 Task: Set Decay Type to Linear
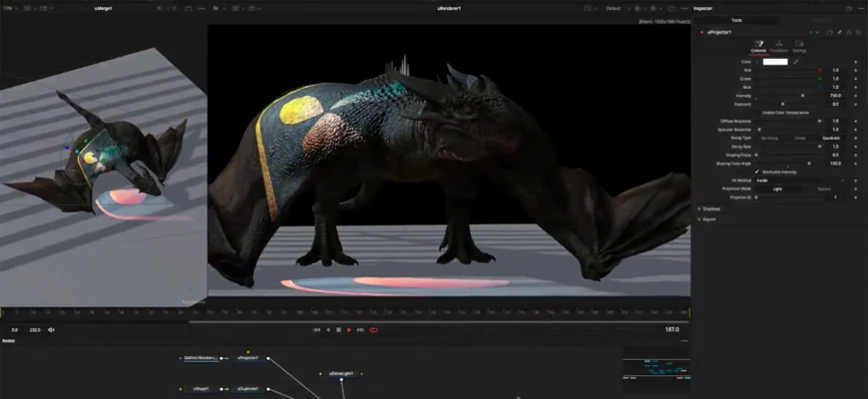[x=800, y=138]
